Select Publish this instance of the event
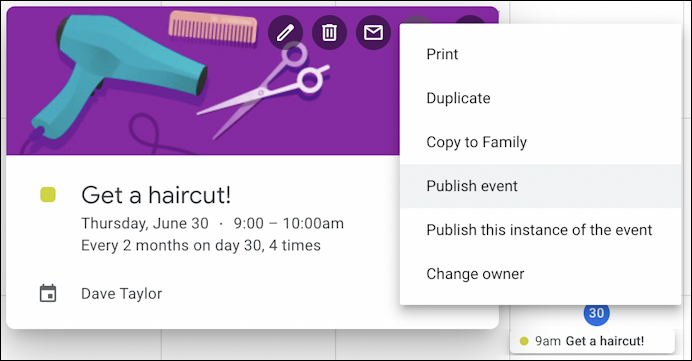 [x=541, y=230]
